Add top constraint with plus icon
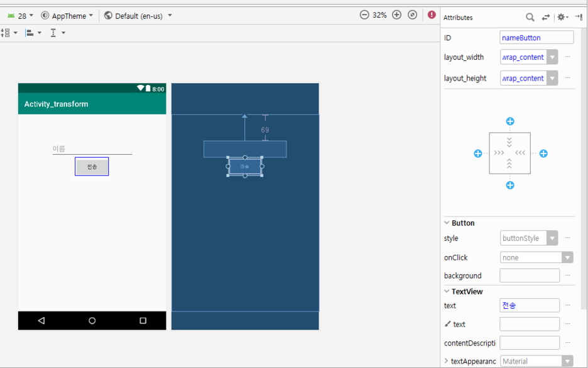The image size is (588, 368). click(510, 121)
